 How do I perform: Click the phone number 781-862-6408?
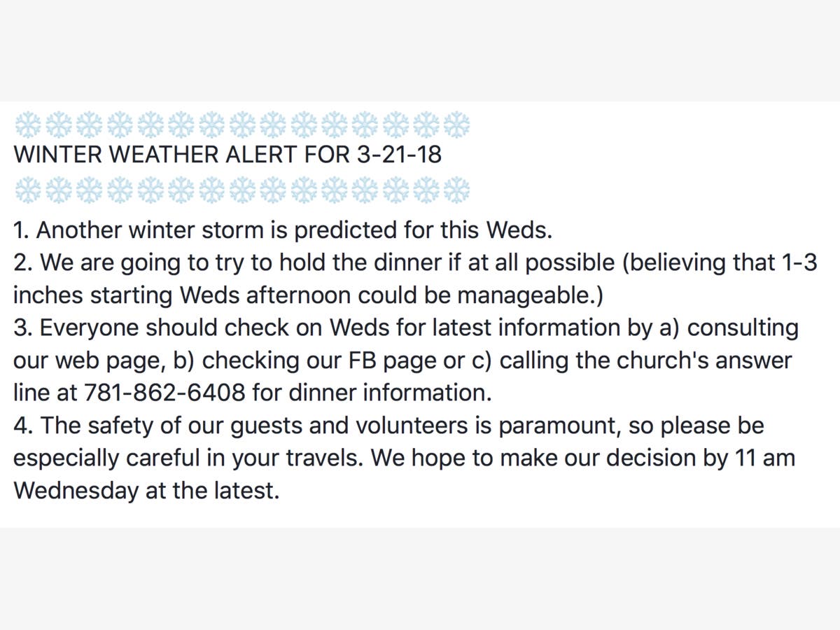(x=164, y=392)
